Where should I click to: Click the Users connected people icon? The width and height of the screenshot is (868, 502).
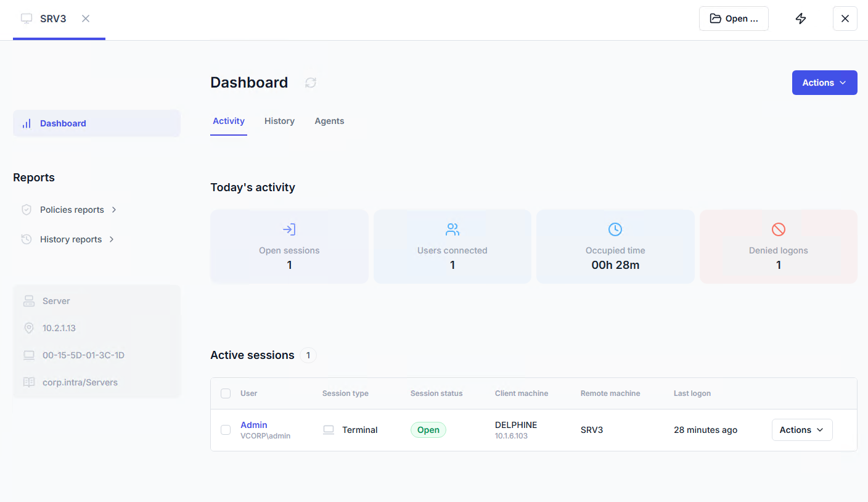(x=452, y=229)
